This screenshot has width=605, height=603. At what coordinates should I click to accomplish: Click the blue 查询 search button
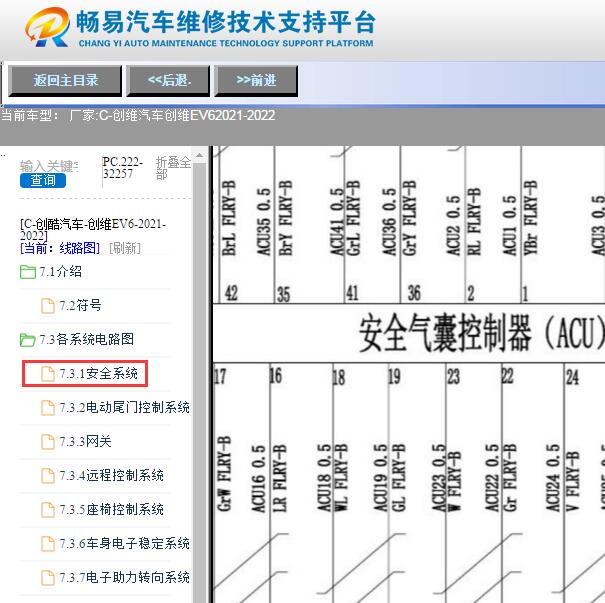(42, 180)
